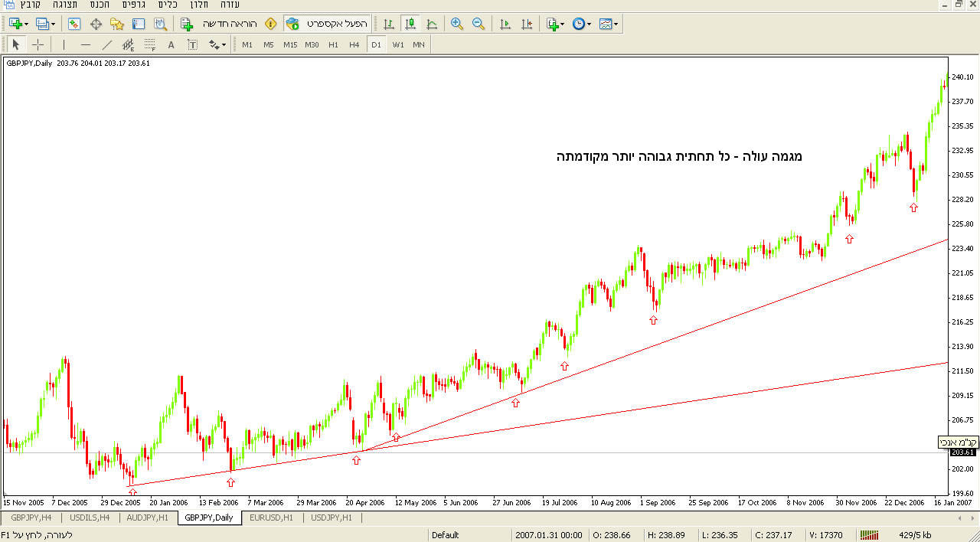980x542 pixels.
Task: Expand the Periodicity clock dropdown
Action: (x=589, y=24)
